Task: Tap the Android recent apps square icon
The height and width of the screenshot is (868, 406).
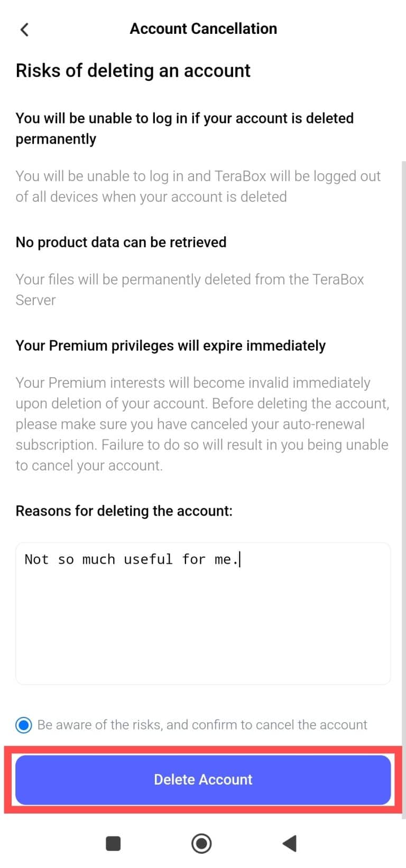Action: coord(113,843)
